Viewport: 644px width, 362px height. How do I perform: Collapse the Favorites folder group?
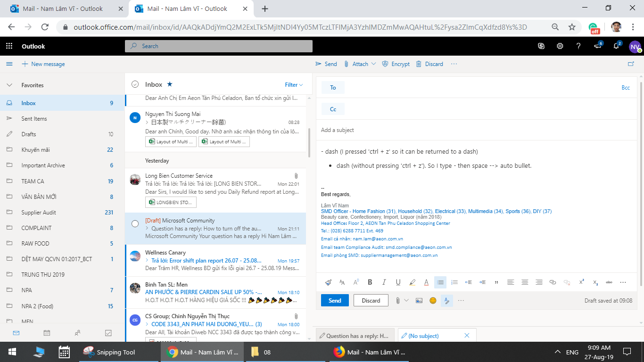tap(9, 85)
